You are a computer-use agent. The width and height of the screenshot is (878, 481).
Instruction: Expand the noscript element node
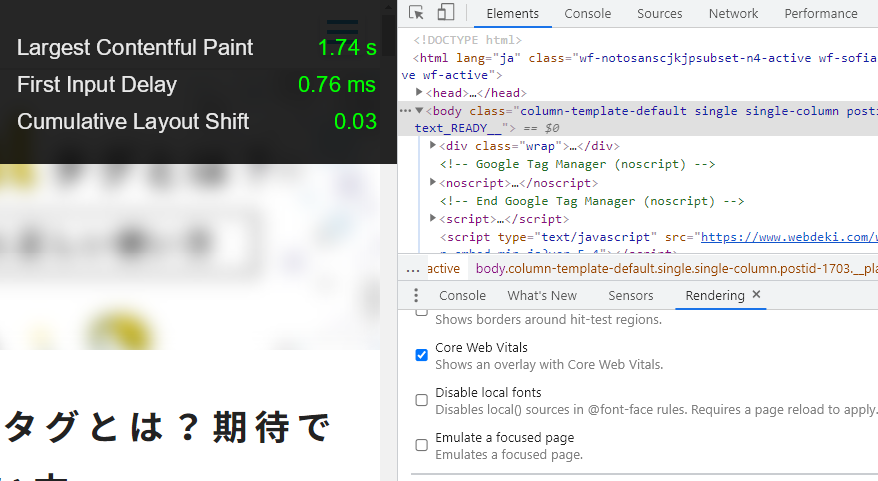pos(433,183)
